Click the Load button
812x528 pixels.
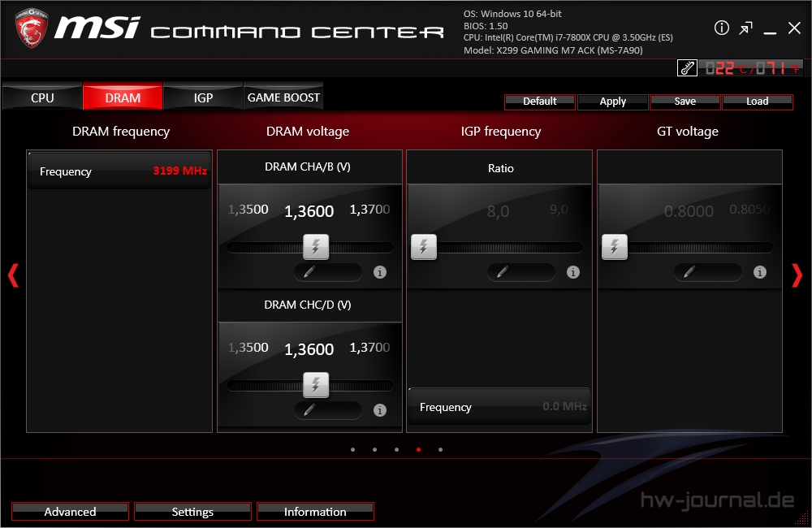tap(757, 102)
